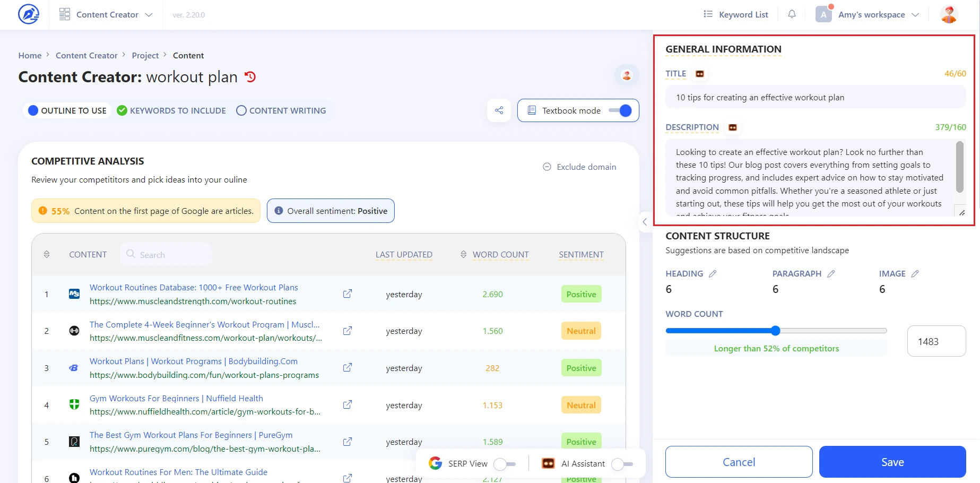Screen dimensions: 980x483
Task: Click the AI generate icon next to TITLE
Action: coord(700,74)
